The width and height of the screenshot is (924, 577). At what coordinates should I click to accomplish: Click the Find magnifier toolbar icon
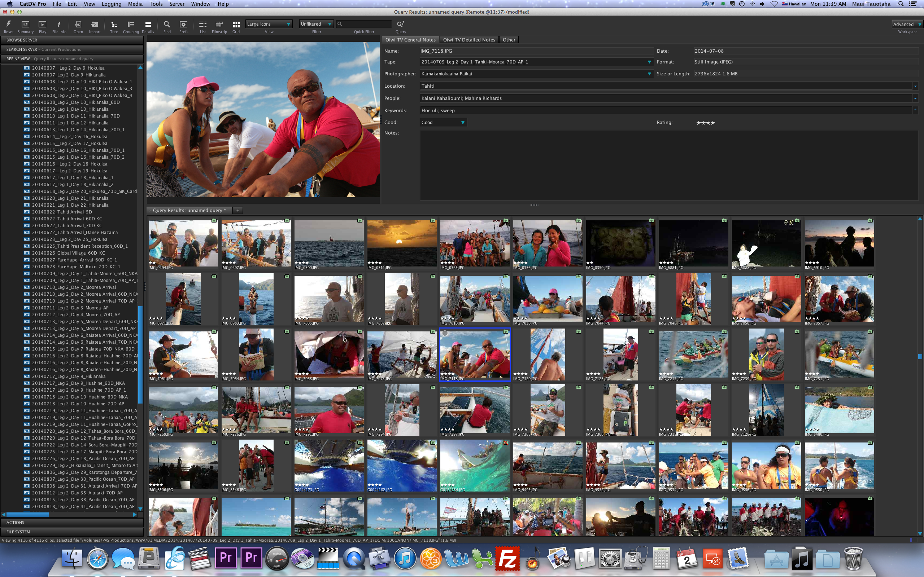tap(167, 25)
